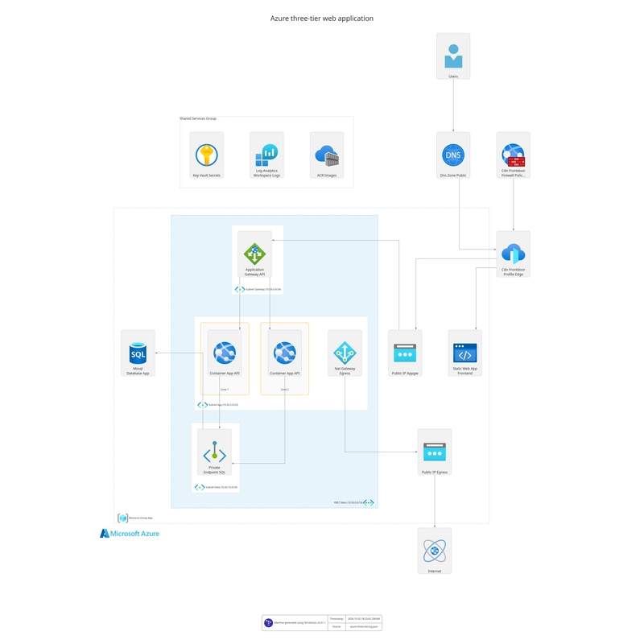Viewport: 644px width, 644px height.
Task: Click the 'Nat Gateway Egress' label
Action: coord(345,371)
